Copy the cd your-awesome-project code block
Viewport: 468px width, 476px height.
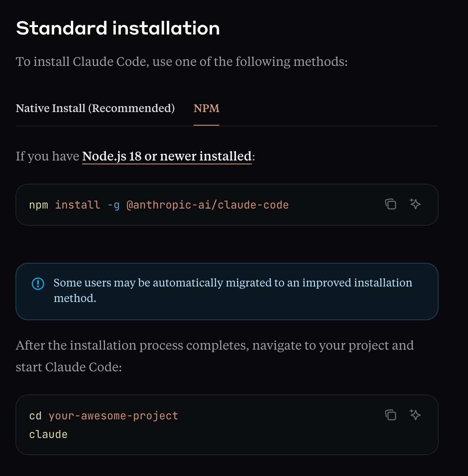click(391, 415)
